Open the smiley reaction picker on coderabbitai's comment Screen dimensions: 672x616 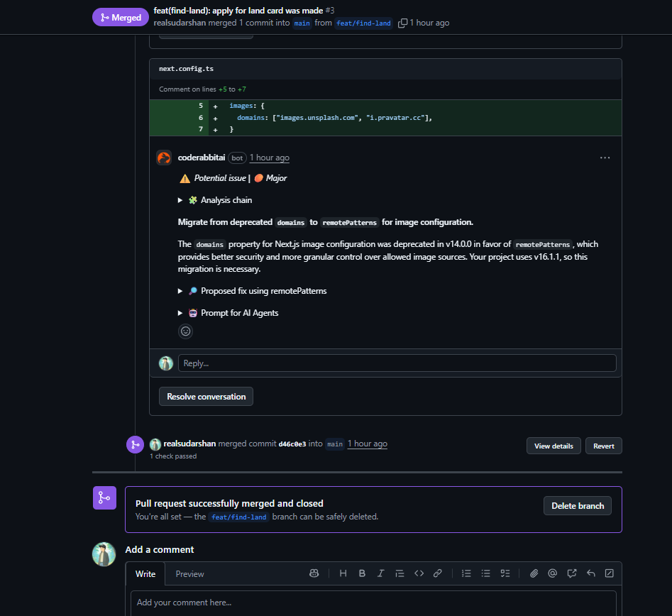tap(185, 331)
